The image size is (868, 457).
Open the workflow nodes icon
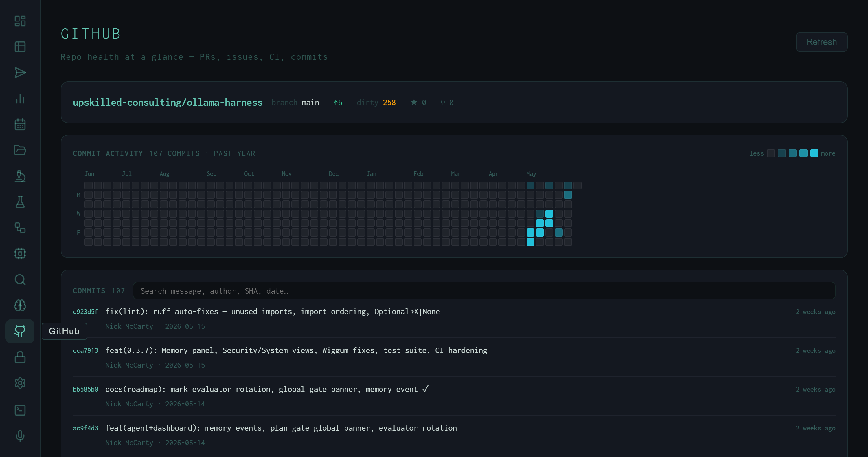tap(20, 228)
